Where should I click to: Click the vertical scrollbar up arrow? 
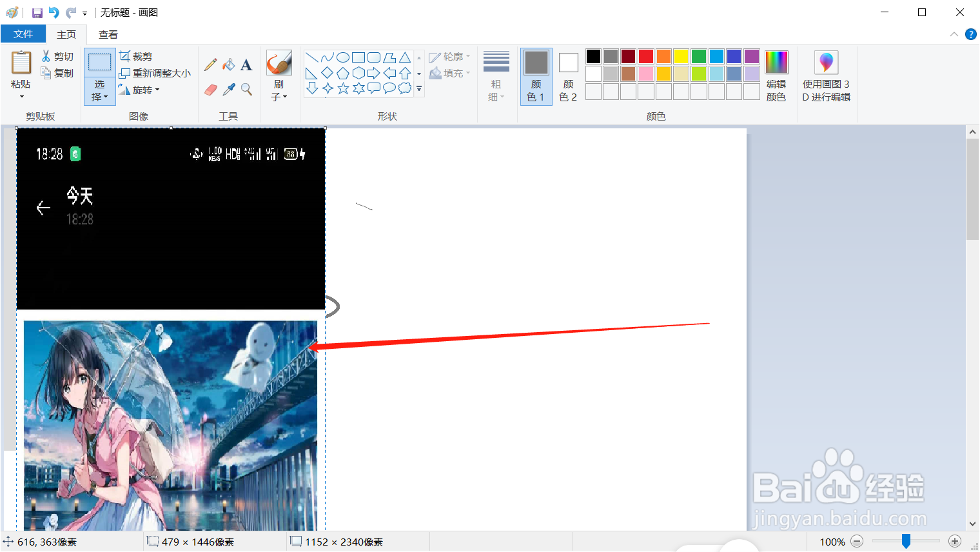pyautogui.click(x=972, y=132)
